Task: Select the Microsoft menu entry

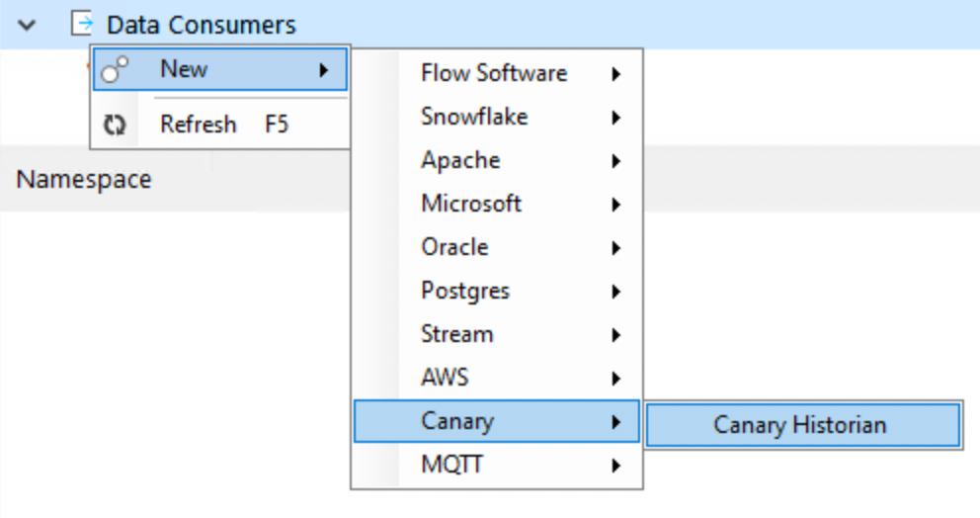Action: click(497, 204)
